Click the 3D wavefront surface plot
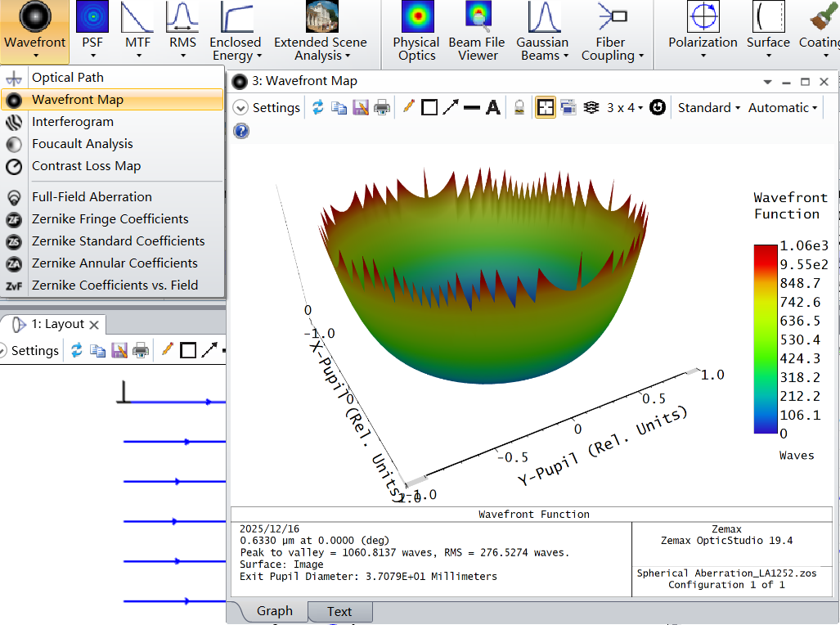 point(483,277)
